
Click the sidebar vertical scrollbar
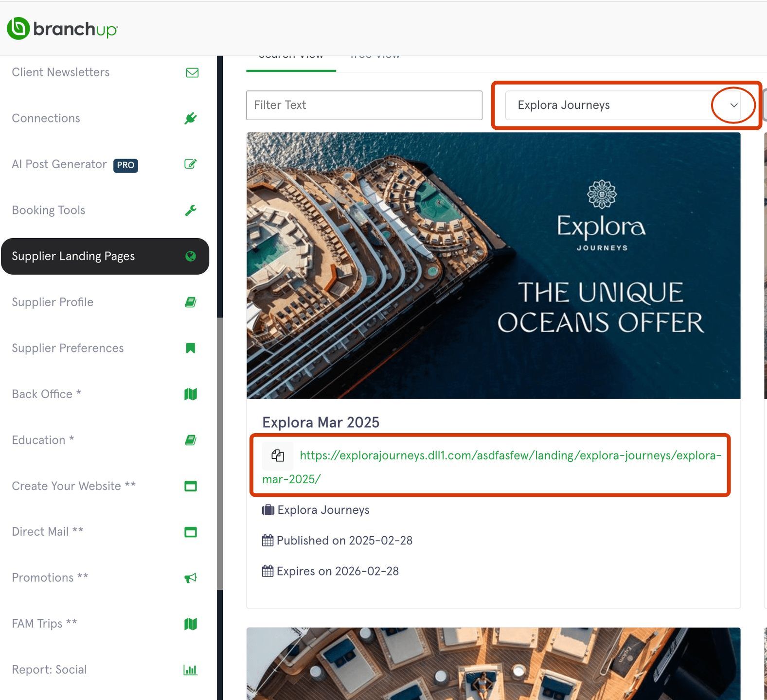coord(220,454)
